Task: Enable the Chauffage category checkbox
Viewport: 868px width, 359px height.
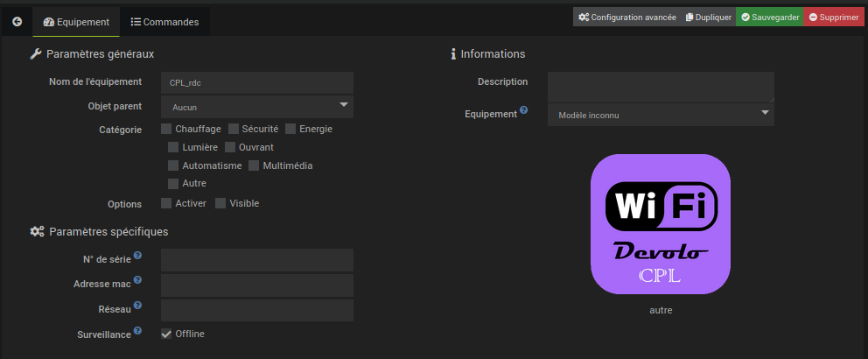Action: coord(167,129)
